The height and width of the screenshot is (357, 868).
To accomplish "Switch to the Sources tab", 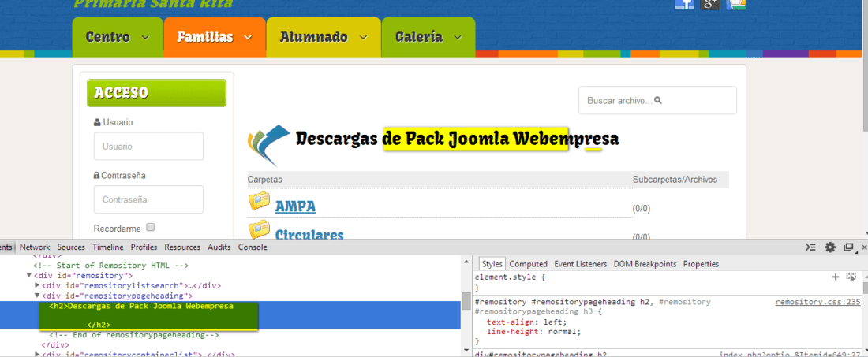I will click(71, 247).
